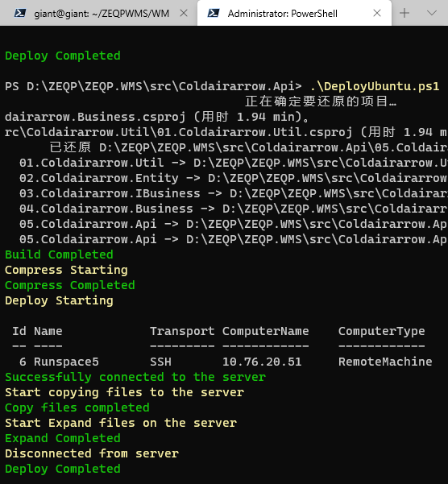
Task: Click the 'Deploy Starting' line
Action: pos(59,300)
